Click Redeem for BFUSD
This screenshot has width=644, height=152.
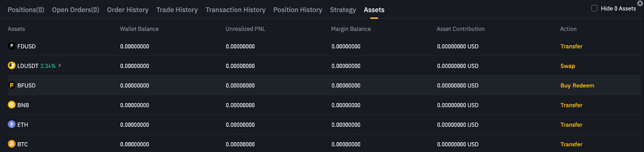[x=583, y=85]
